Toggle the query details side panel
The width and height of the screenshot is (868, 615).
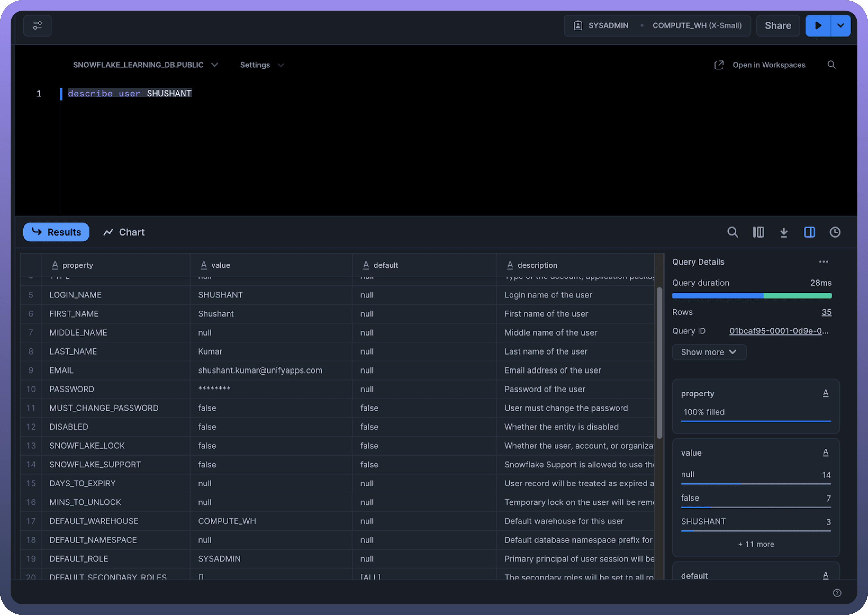coord(809,232)
